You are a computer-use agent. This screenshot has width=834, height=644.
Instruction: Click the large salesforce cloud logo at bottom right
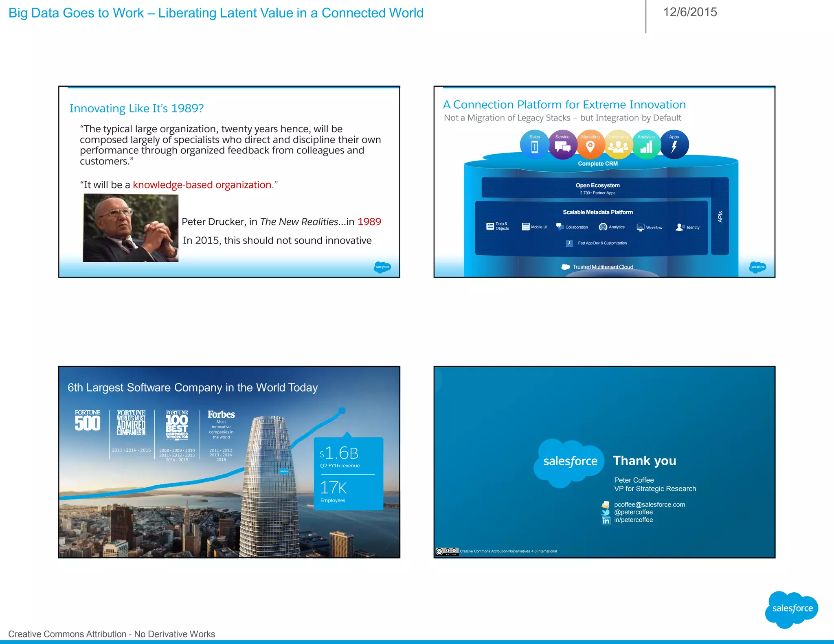[792, 609]
